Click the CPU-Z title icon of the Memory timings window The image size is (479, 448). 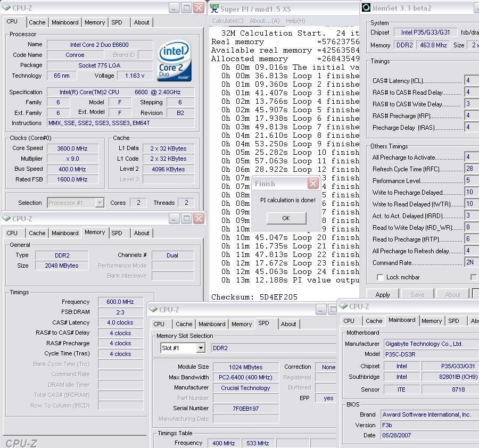click(x=6, y=218)
